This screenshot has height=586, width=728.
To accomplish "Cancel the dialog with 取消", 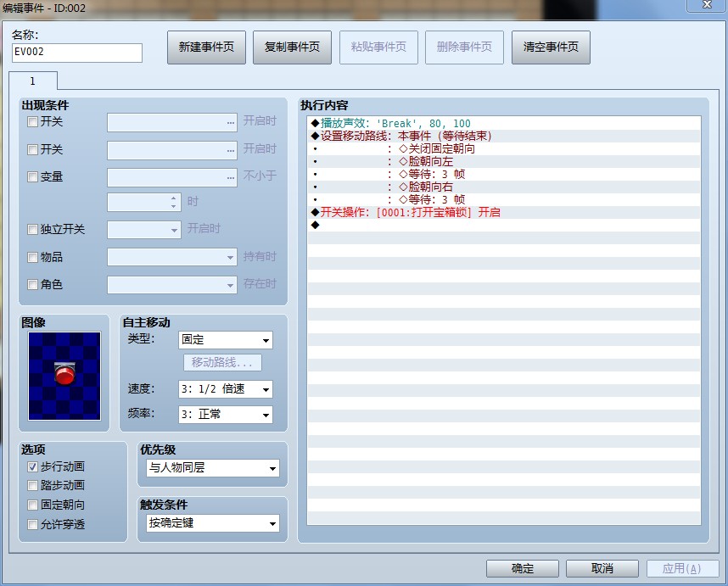I will pyautogui.click(x=602, y=568).
